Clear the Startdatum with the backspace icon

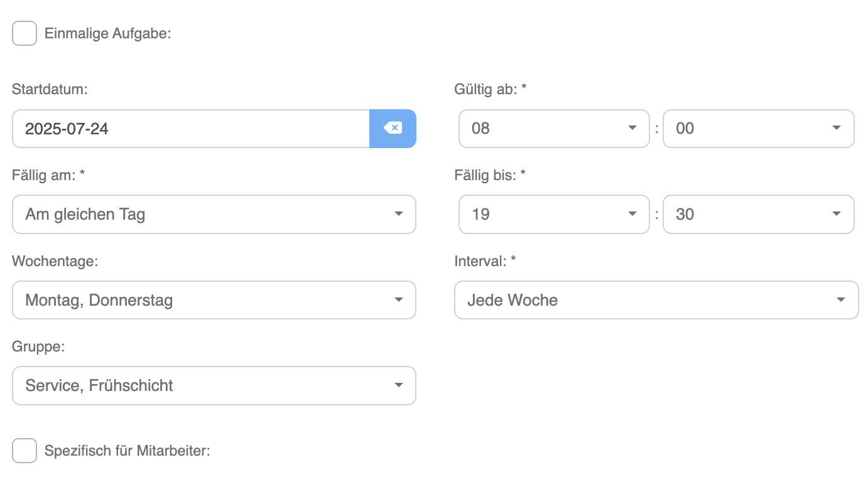pyautogui.click(x=393, y=129)
